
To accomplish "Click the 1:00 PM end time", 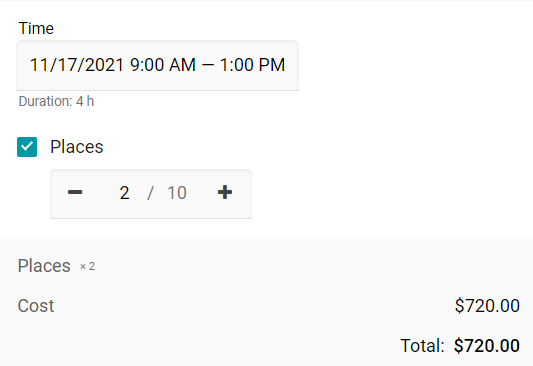I will click(252, 65).
